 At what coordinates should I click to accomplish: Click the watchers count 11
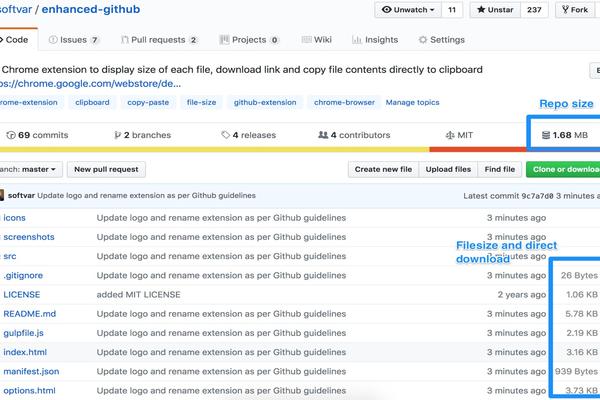[452, 10]
